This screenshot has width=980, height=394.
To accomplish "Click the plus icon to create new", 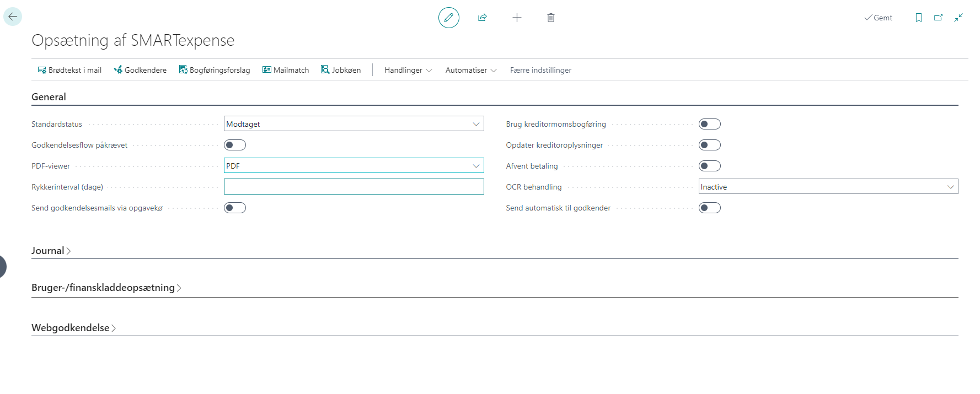I will [x=517, y=18].
